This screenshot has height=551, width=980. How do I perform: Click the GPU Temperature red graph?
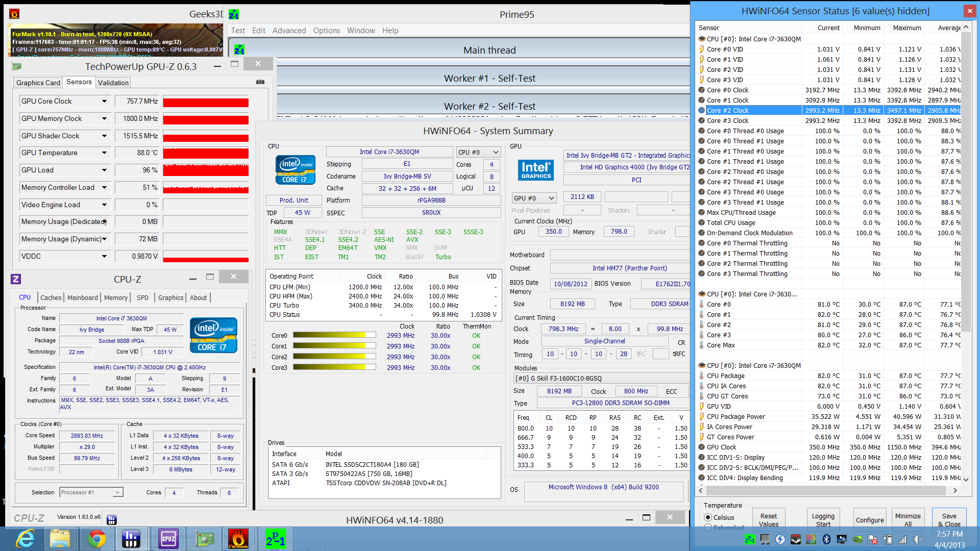(206, 153)
